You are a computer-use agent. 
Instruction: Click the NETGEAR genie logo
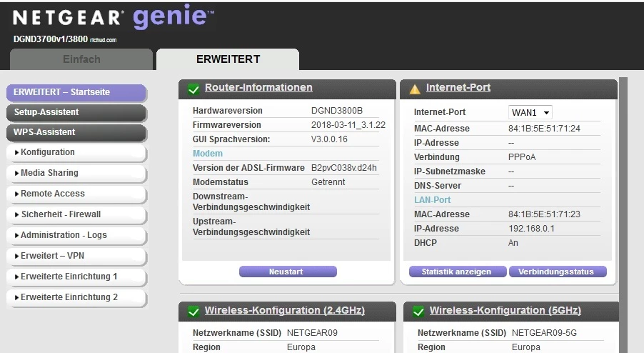(x=113, y=17)
